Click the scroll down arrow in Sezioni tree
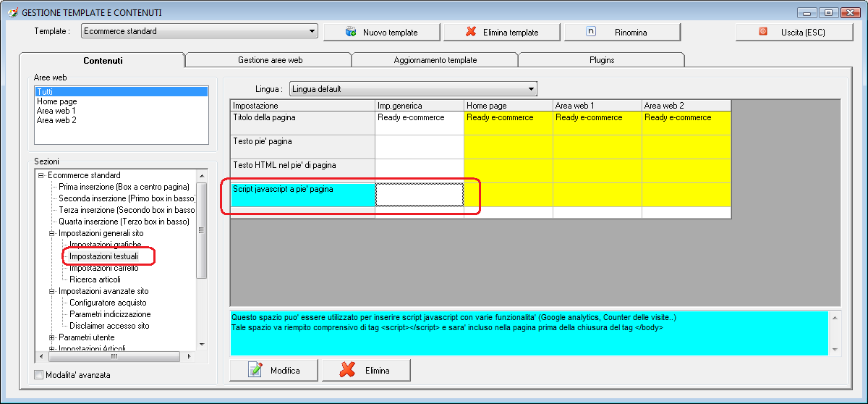The height and width of the screenshot is (404, 868). (x=202, y=345)
